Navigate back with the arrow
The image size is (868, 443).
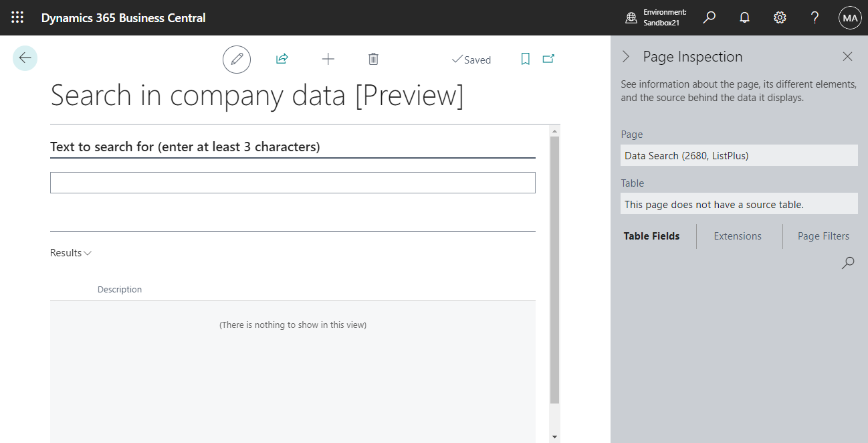pos(25,58)
